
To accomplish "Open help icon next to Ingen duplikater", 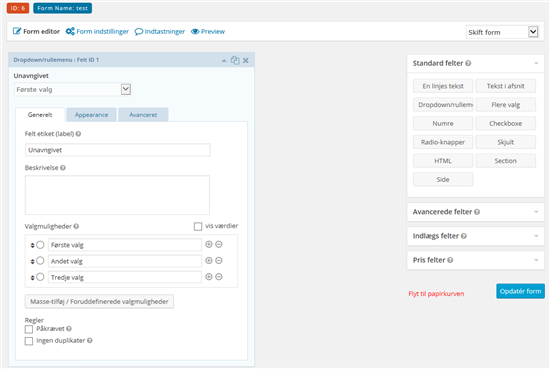I will coord(90,340).
